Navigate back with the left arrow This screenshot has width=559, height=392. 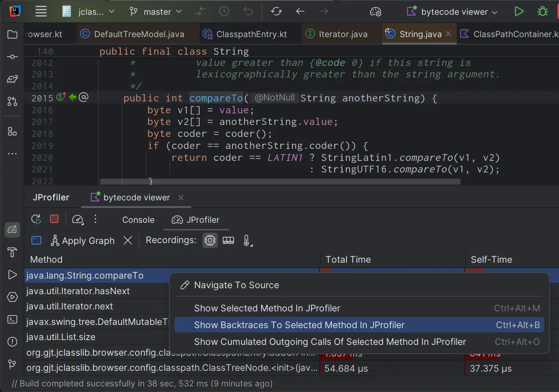tap(300, 12)
